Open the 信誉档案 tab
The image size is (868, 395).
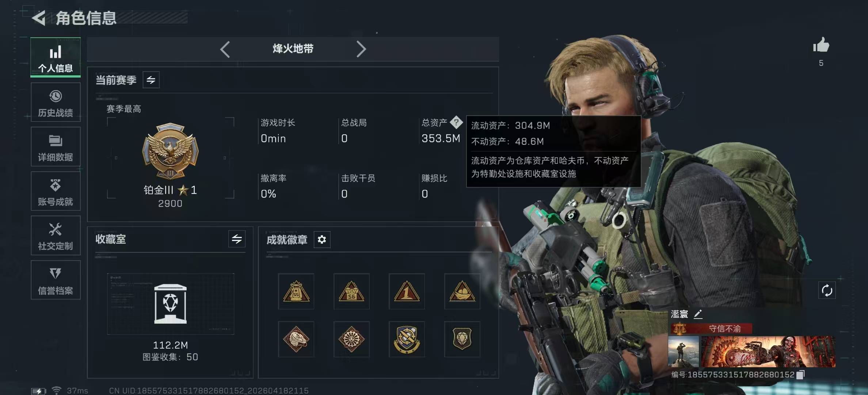(x=56, y=280)
